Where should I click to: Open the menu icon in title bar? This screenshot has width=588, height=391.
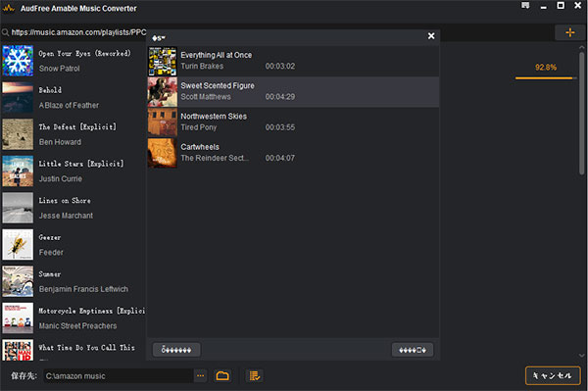click(x=525, y=6)
